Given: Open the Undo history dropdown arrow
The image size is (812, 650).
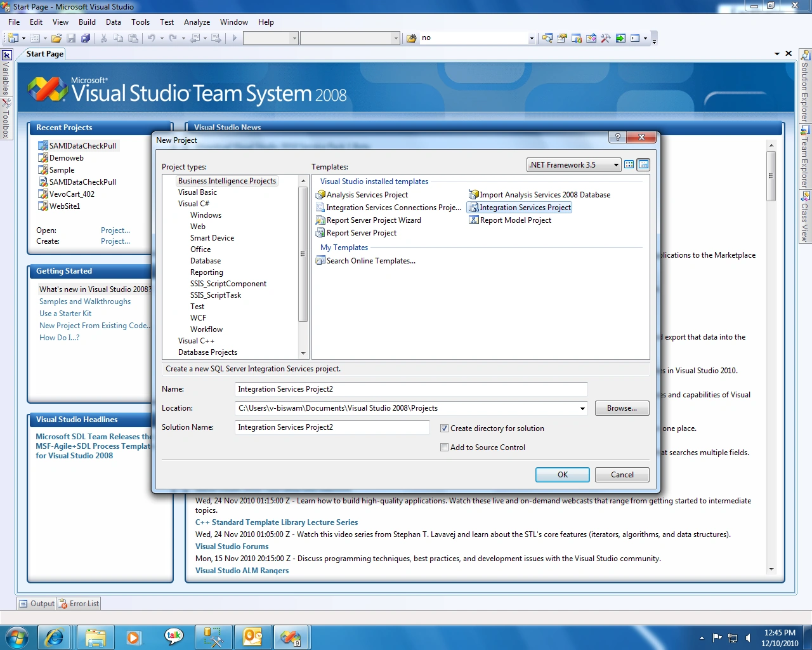Looking at the screenshot, I should coord(162,38).
